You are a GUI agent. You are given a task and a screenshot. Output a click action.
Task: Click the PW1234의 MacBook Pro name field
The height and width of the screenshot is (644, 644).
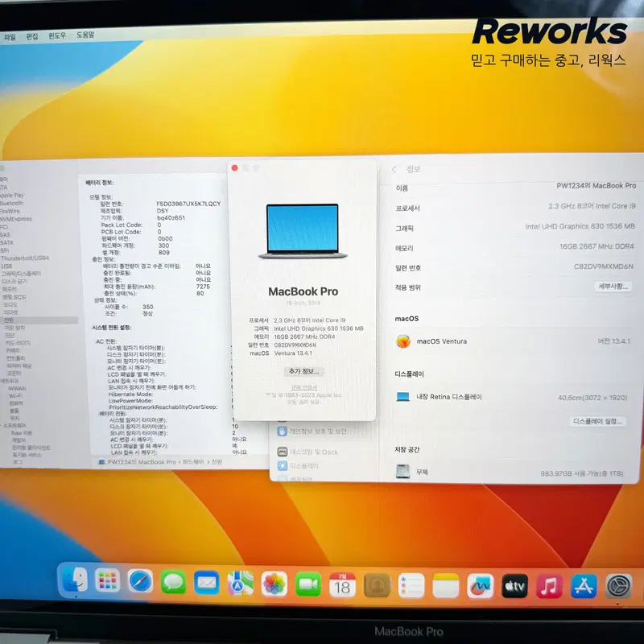coord(597,186)
